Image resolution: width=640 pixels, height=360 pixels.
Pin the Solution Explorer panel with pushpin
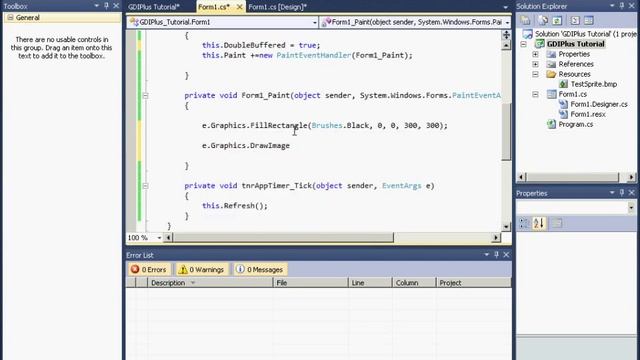click(x=622, y=6)
